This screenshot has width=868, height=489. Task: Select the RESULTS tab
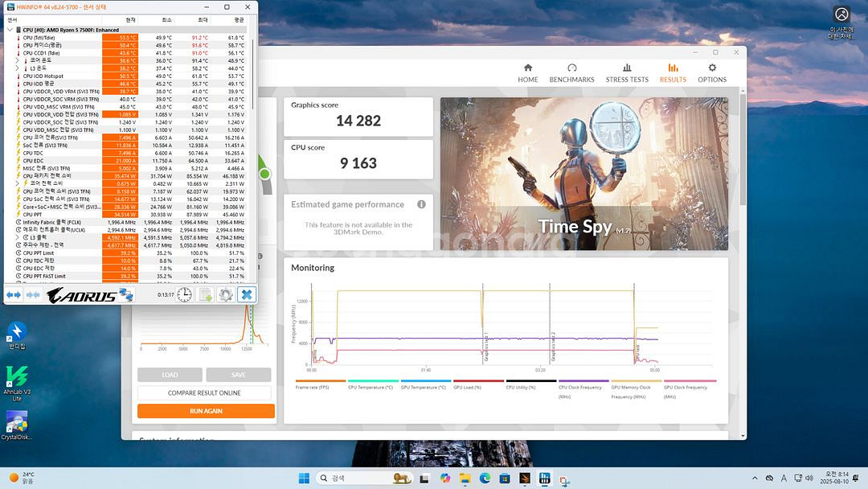[x=673, y=72]
